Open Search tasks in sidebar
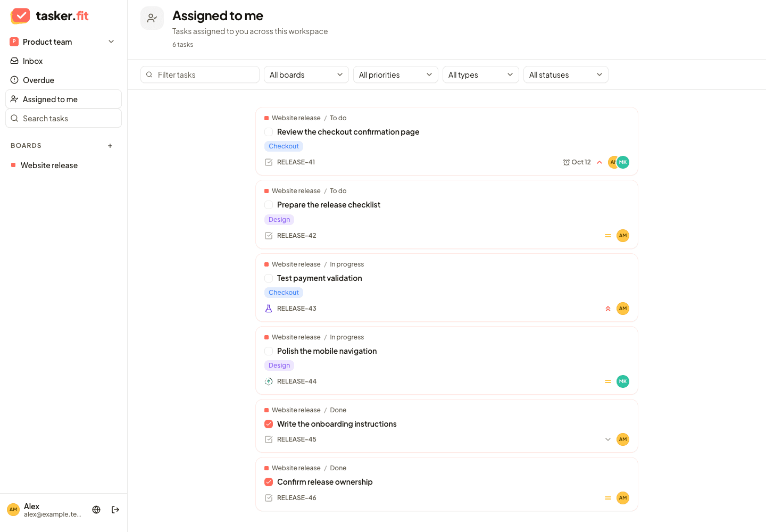This screenshot has width=766, height=532. click(x=63, y=119)
